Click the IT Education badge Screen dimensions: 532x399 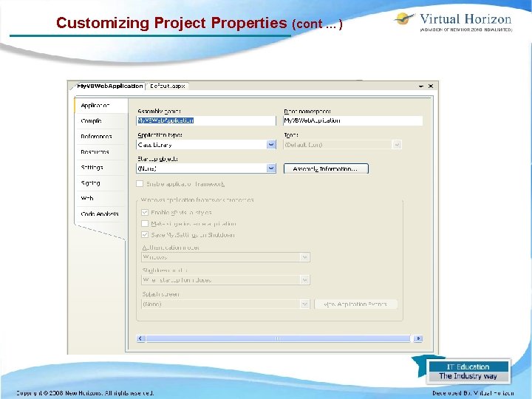click(x=468, y=371)
